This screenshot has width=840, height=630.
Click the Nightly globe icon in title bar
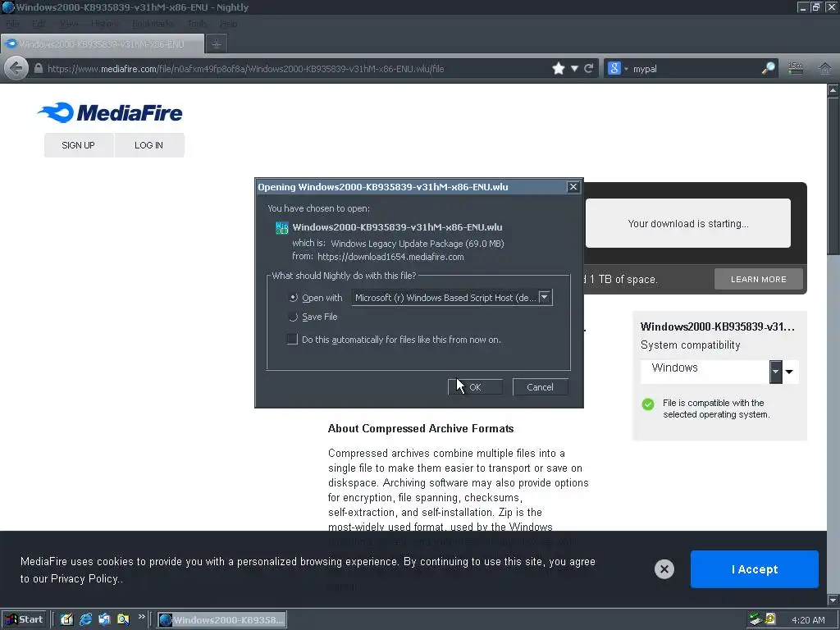(7, 7)
